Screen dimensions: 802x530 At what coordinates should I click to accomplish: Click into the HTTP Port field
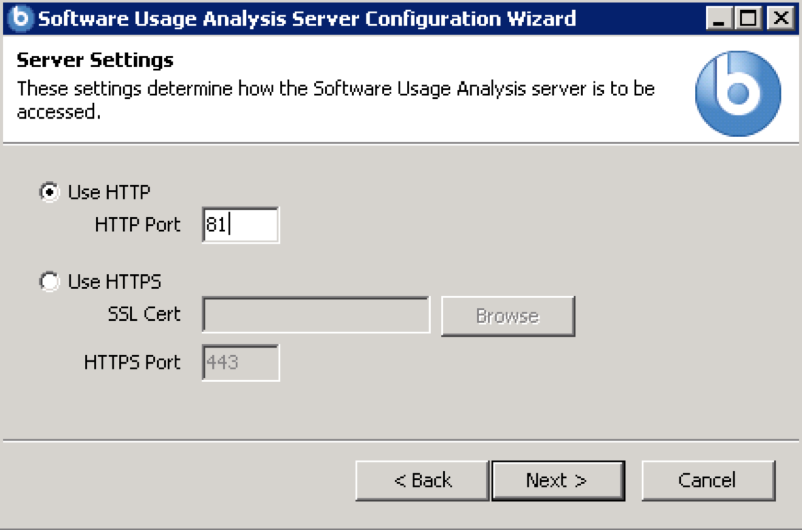pos(240,225)
